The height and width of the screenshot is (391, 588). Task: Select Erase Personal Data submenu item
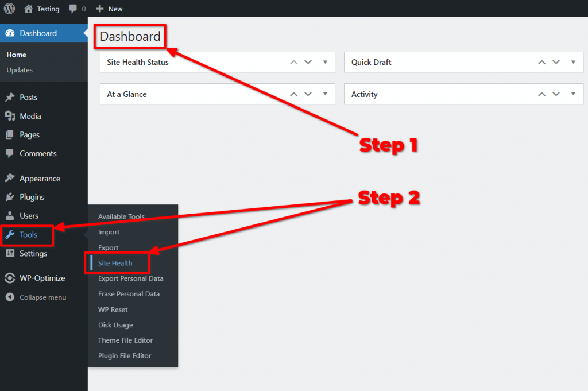[129, 294]
